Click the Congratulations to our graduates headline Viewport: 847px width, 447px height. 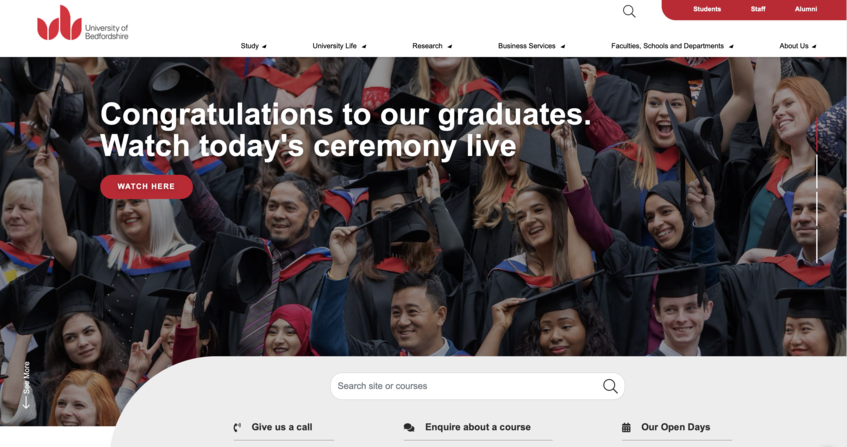pos(346,130)
